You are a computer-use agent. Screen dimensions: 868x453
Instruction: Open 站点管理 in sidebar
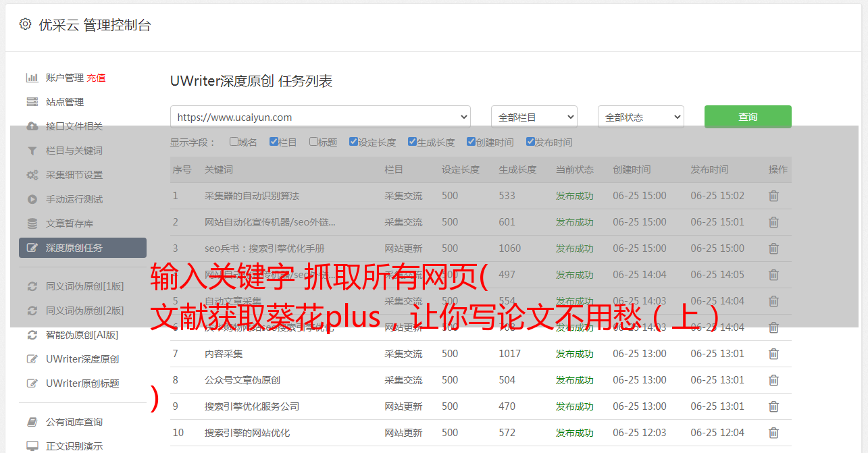(65, 102)
